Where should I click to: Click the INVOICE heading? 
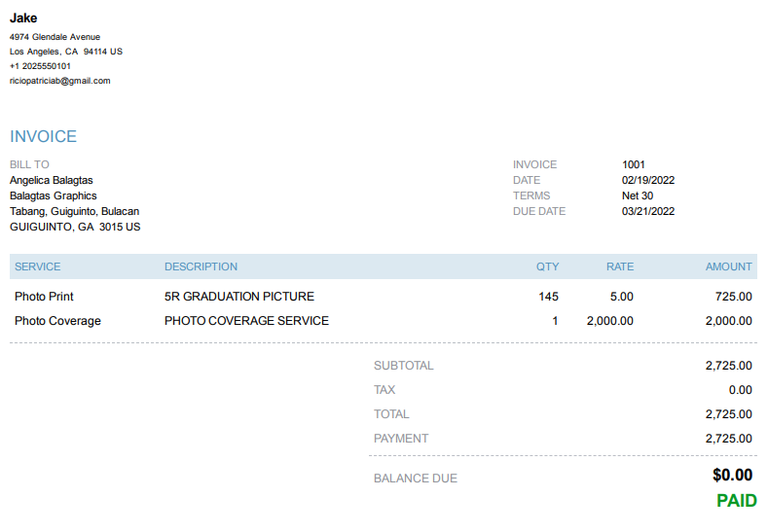coord(43,137)
